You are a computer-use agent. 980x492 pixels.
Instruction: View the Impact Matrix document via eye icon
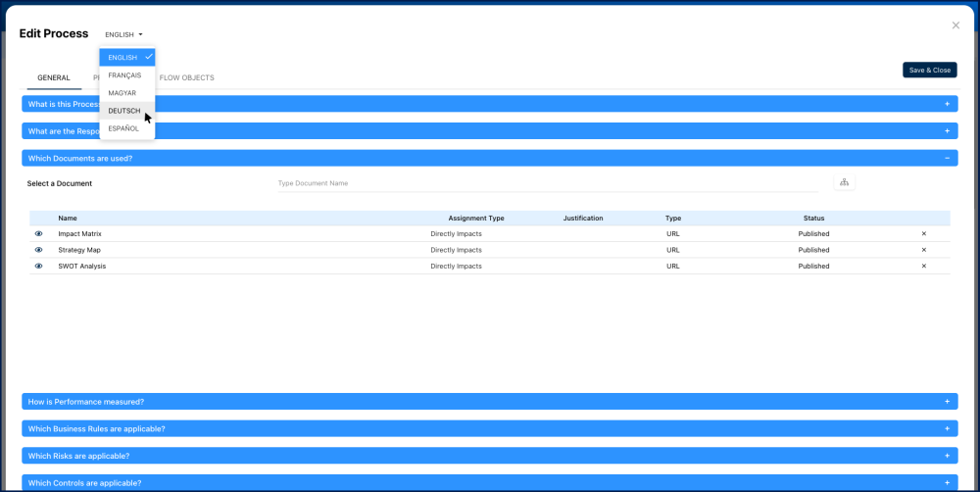point(39,234)
